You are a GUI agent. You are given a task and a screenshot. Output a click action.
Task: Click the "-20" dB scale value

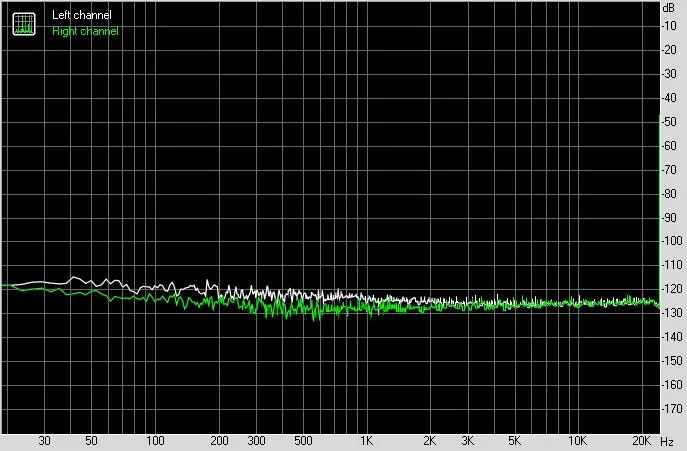(x=669, y=50)
